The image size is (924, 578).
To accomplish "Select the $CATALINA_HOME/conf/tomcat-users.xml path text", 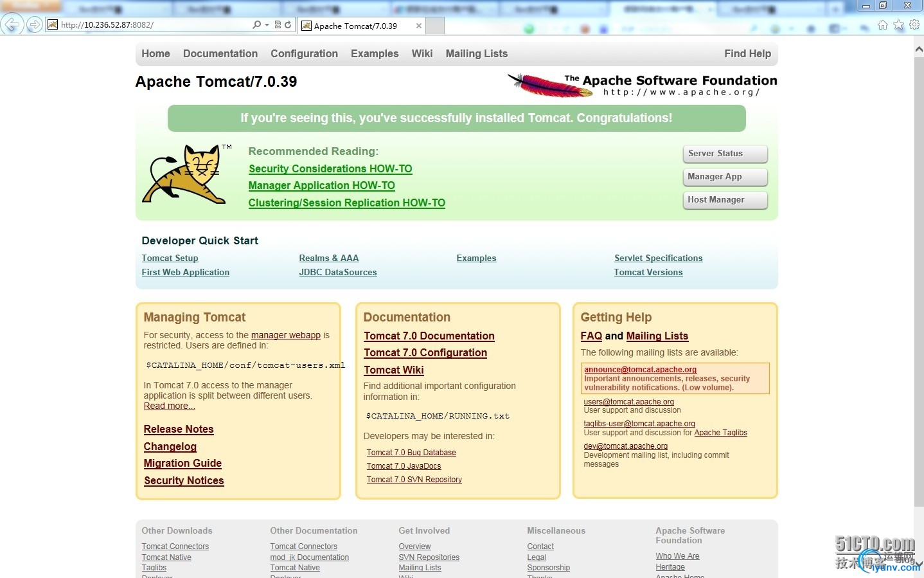I will [245, 365].
